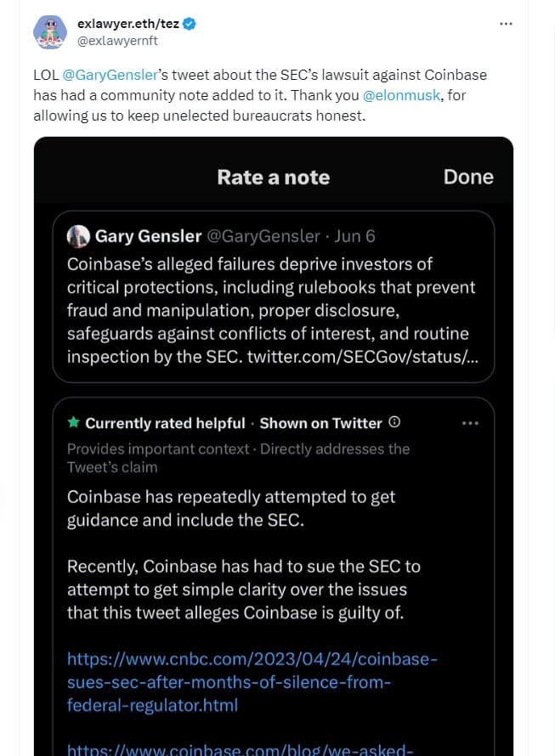Viewport: 555px width, 756px height.
Task: Open exlawyer.eth/tez profile avatar
Action: click(50, 31)
